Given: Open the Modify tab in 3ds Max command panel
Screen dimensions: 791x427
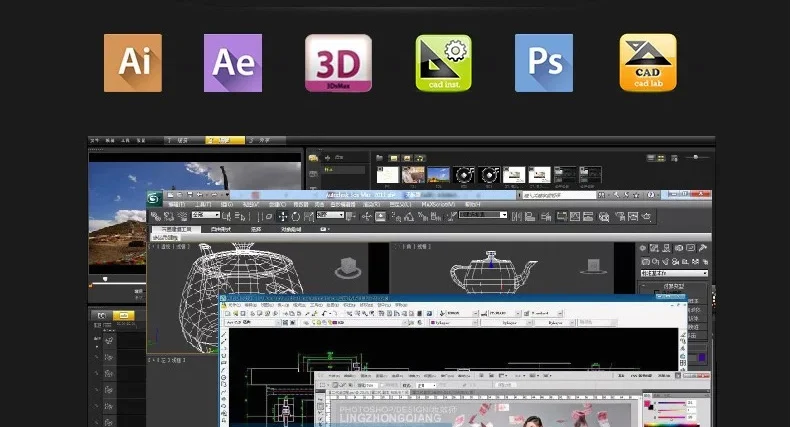Looking at the screenshot, I should (x=654, y=248).
